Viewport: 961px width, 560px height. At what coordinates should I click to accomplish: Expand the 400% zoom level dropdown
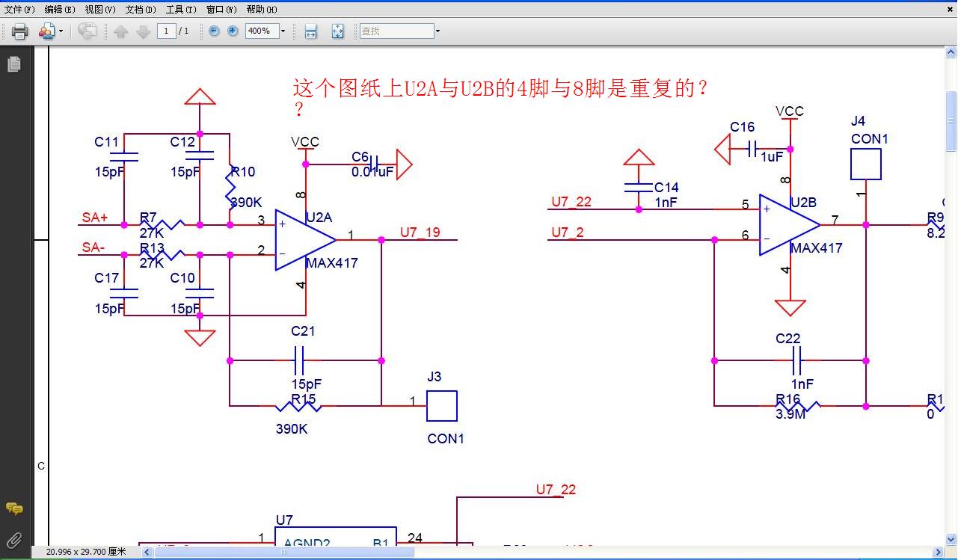[282, 31]
